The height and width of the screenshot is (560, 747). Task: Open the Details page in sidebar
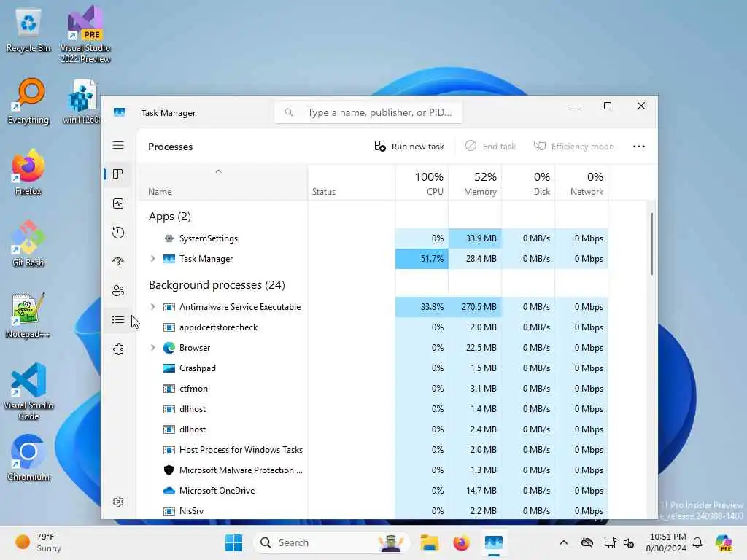[x=118, y=320]
